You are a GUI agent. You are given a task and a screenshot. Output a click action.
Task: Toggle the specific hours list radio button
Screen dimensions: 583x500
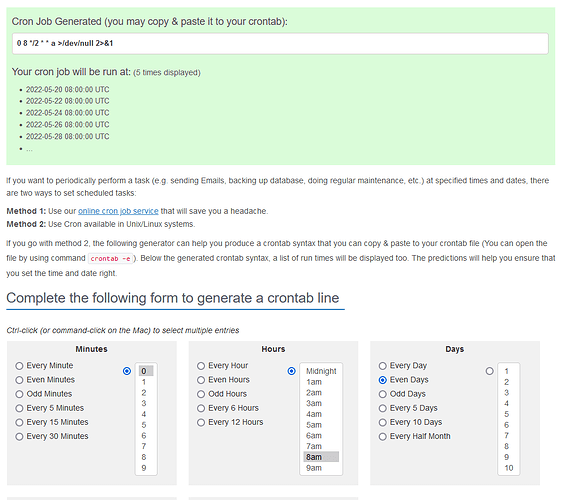292,371
